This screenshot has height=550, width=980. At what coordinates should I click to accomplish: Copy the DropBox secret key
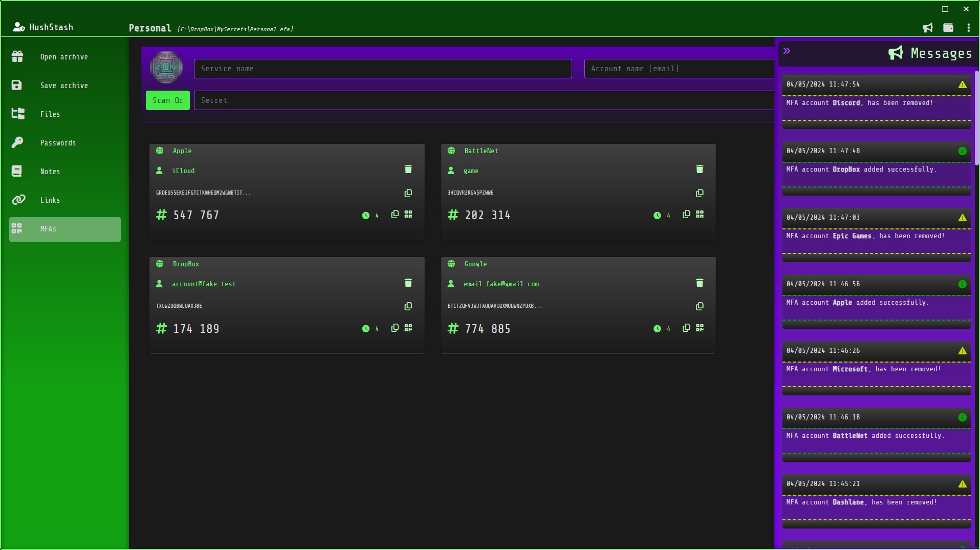tap(408, 306)
